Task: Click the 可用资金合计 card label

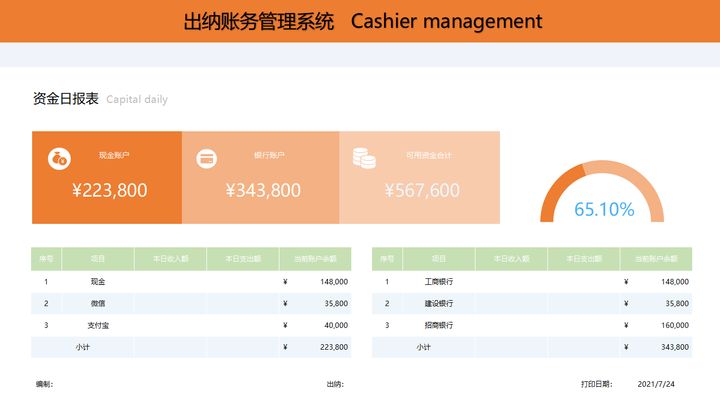Action: (429, 155)
